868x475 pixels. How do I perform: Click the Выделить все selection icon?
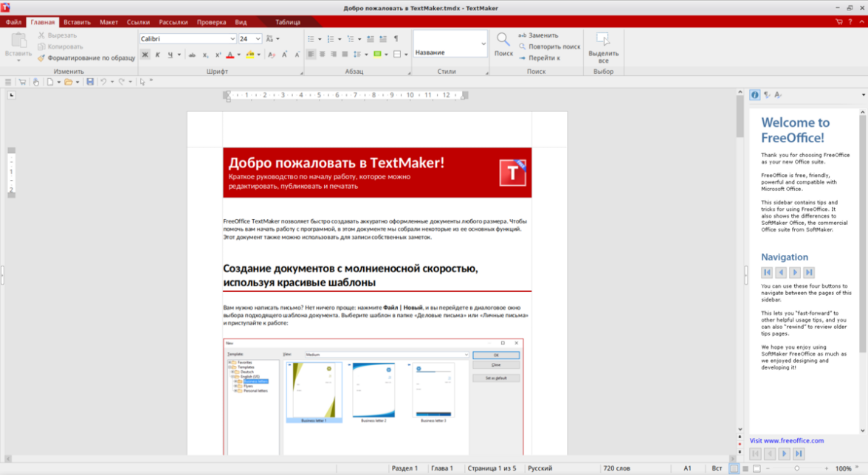tap(603, 40)
